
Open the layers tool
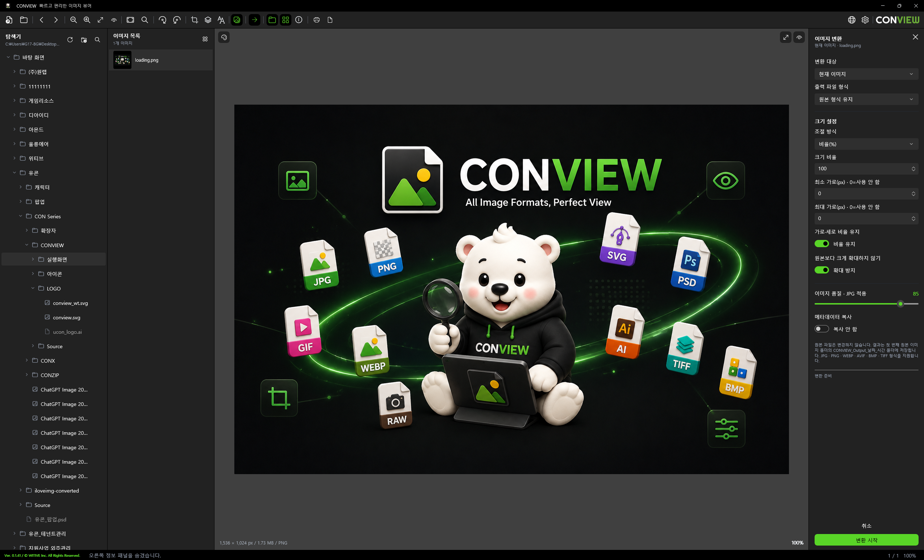[x=208, y=20]
